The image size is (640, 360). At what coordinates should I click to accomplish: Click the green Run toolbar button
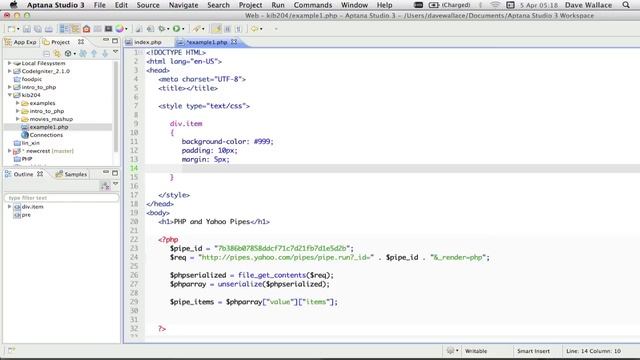176,29
